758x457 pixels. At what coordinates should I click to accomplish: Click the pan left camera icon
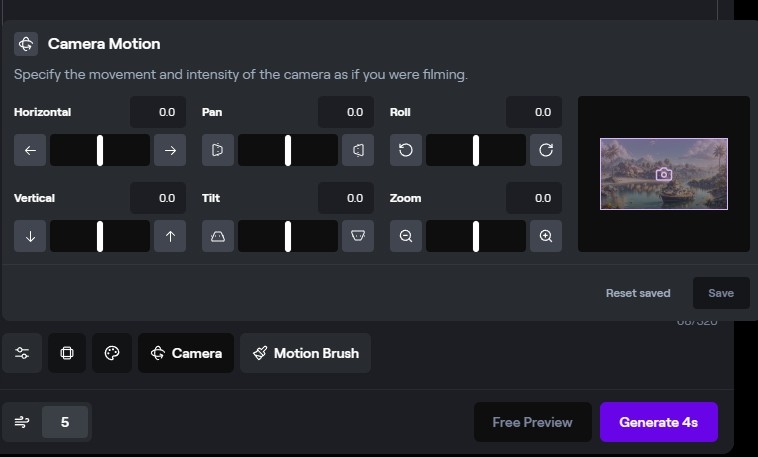[x=218, y=150]
